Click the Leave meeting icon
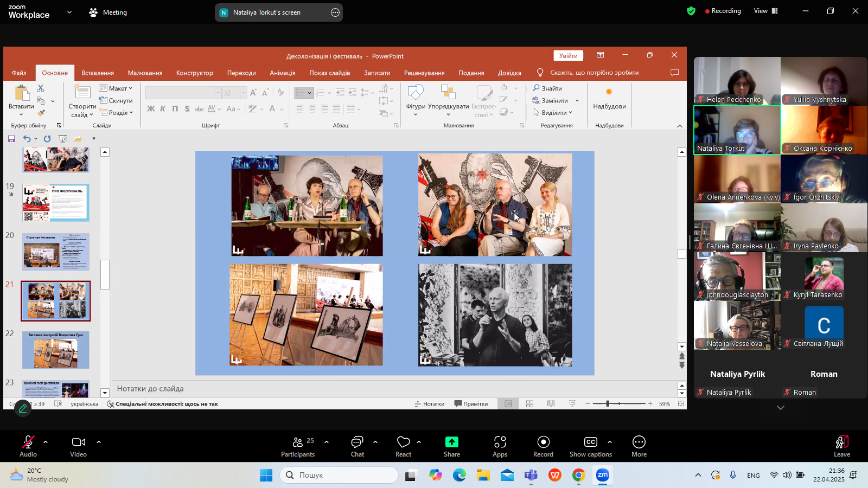Viewport: 868px width, 488px height. (841, 442)
